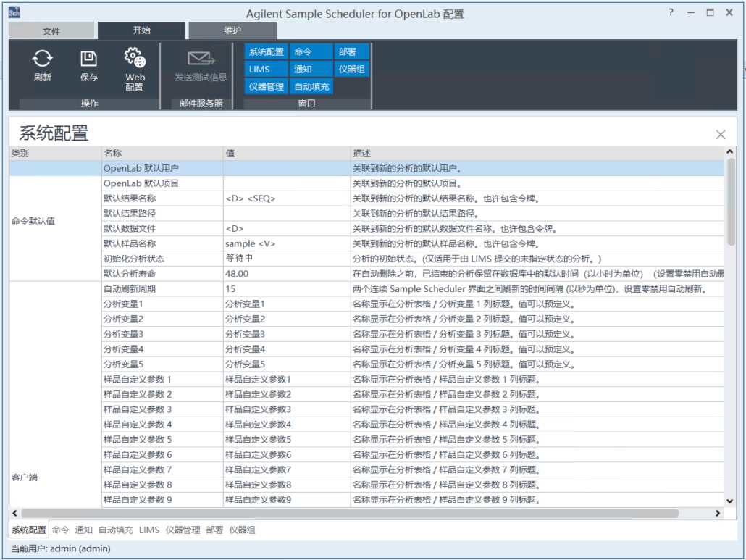This screenshot has width=746, height=560.
Task: Click the 分析变量3 value cell
Action: click(287, 334)
